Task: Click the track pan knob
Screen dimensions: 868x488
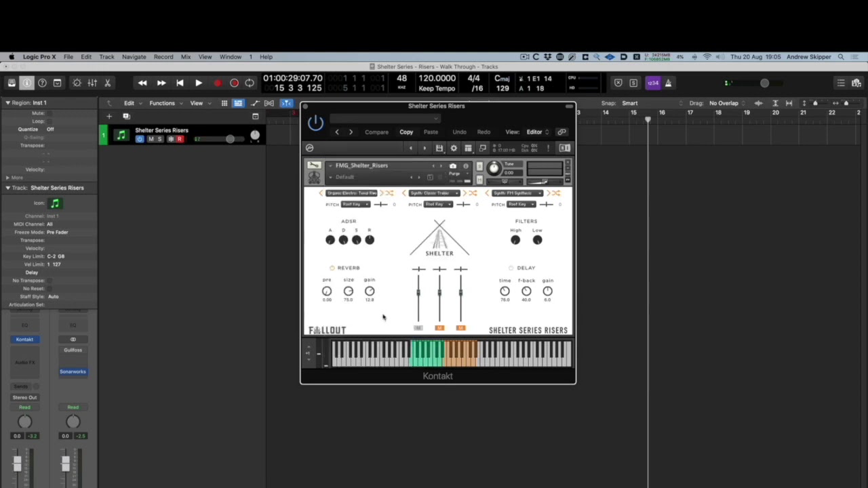Action: tap(255, 136)
